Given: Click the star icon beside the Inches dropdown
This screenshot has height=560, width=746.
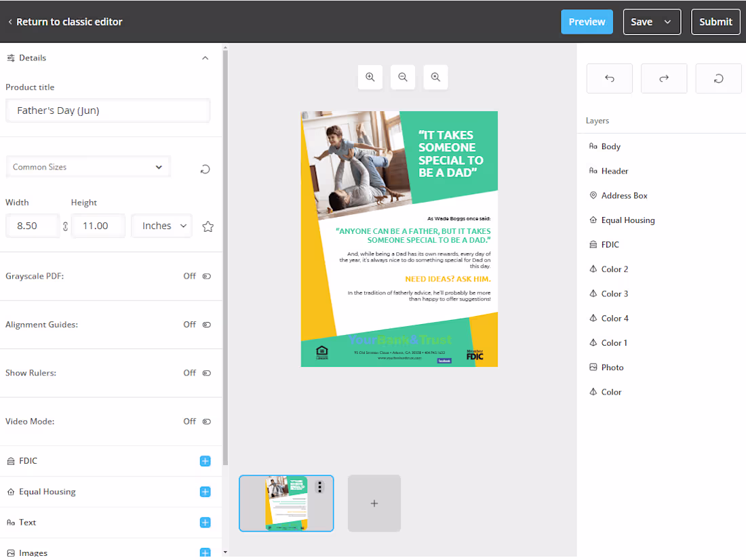Looking at the screenshot, I should pyautogui.click(x=208, y=226).
